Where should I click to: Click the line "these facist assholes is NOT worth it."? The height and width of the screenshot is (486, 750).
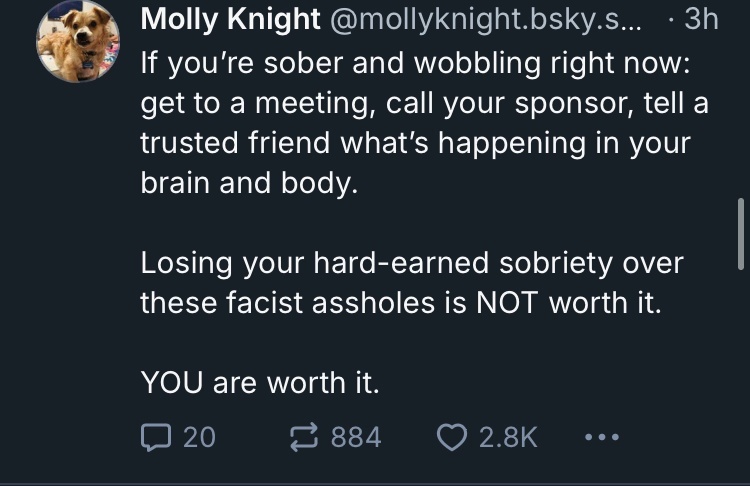(401, 301)
